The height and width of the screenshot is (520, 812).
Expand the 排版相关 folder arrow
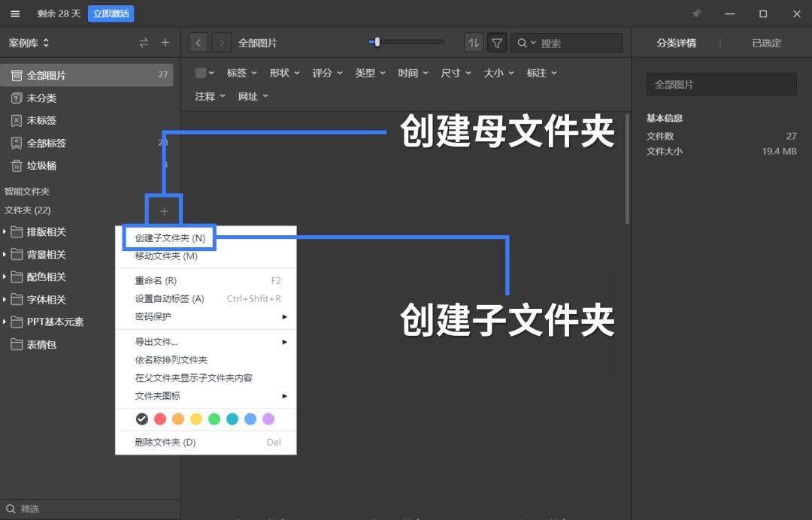coord(5,231)
